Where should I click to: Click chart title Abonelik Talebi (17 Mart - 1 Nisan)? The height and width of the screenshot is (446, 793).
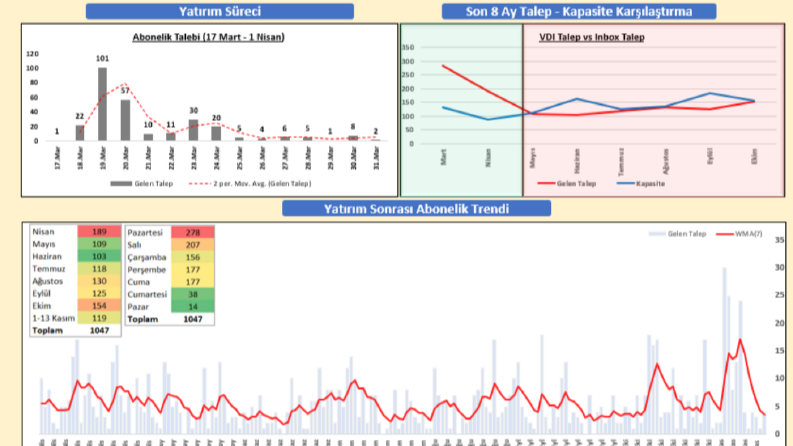click(x=208, y=37)
